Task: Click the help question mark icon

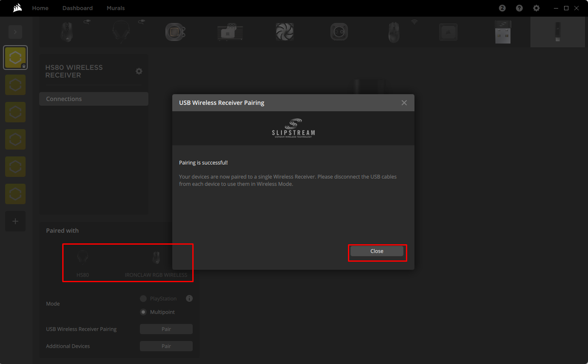Action: click(x=519, y=8)
